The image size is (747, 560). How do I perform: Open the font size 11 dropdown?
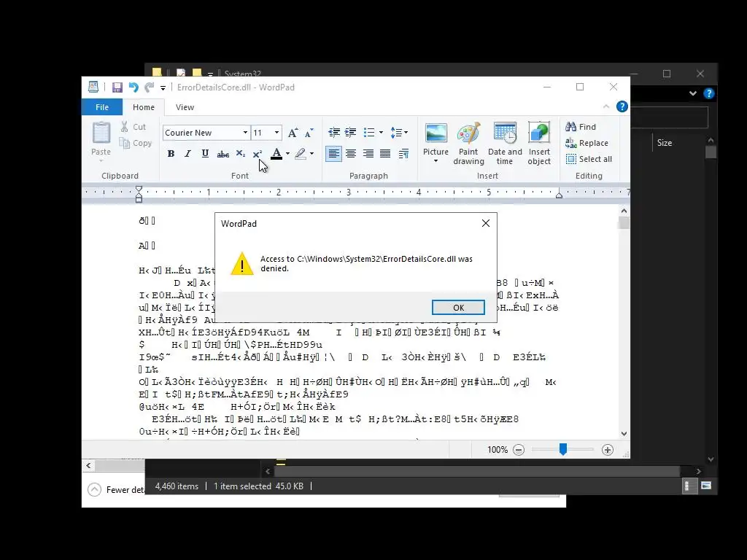[276, 133]
